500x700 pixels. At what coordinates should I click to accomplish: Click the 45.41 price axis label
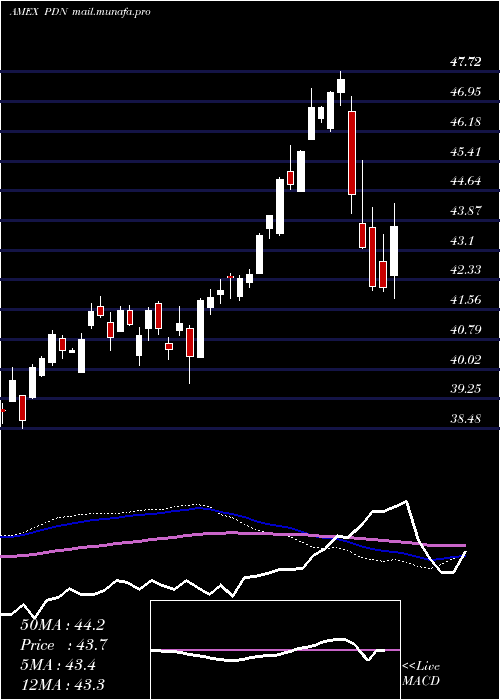pyautogui.click(x=466, y=151)
